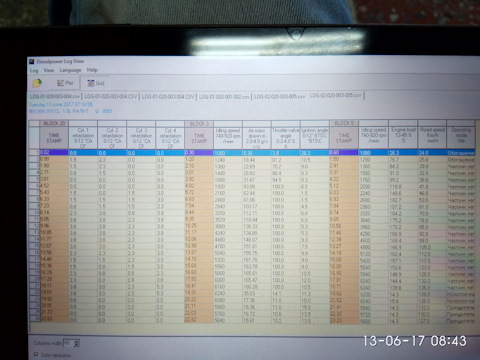Select the BLOCK 20 TIME STAMP column header
This screenshot has width=480, height=360.
click(x=54, y=138)
